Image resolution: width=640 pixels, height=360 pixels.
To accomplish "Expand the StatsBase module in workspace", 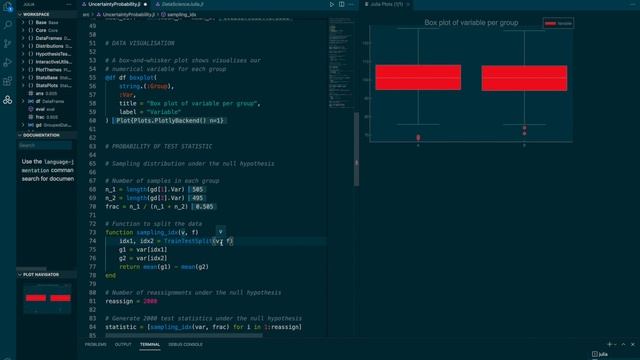I will tap(23, 78).
